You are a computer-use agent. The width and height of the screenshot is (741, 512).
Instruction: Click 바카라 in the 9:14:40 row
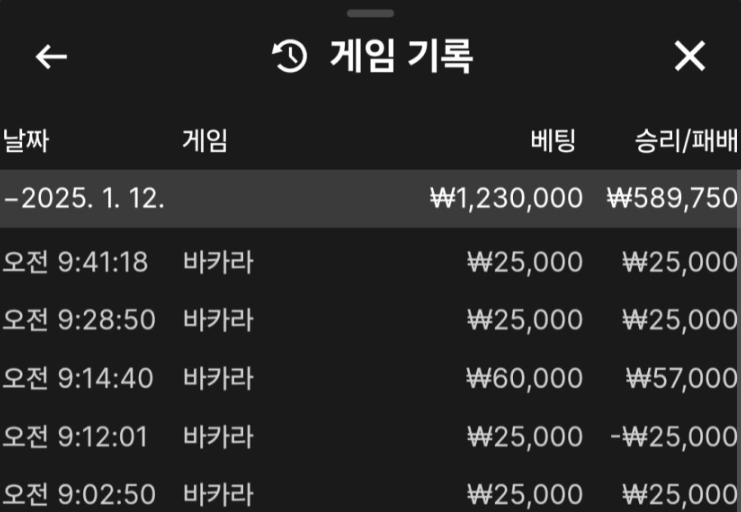tap(218, 378)
